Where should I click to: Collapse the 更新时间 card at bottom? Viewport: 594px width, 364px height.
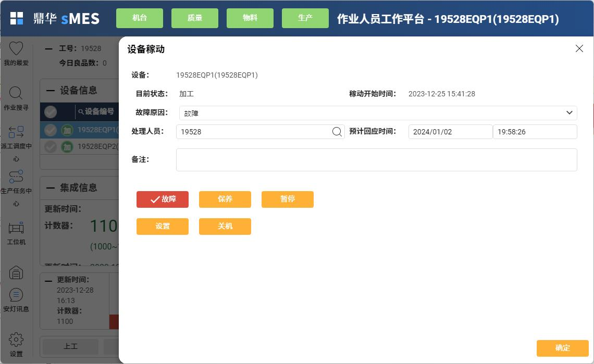48,281
